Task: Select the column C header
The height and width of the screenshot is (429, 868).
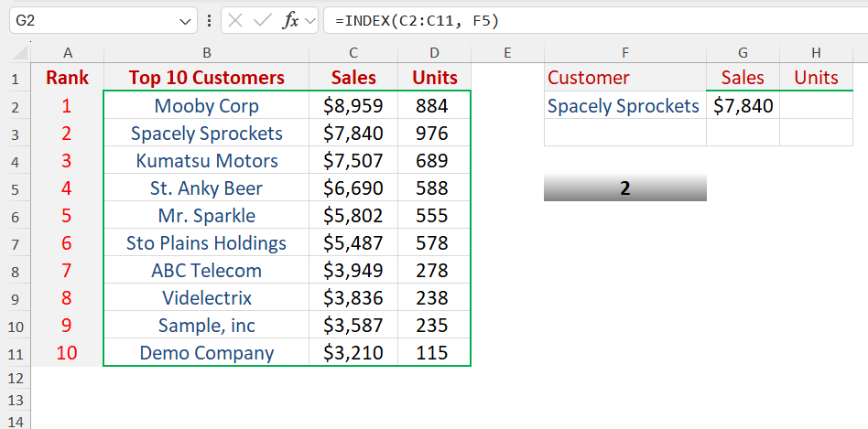Action: point(353,53)
